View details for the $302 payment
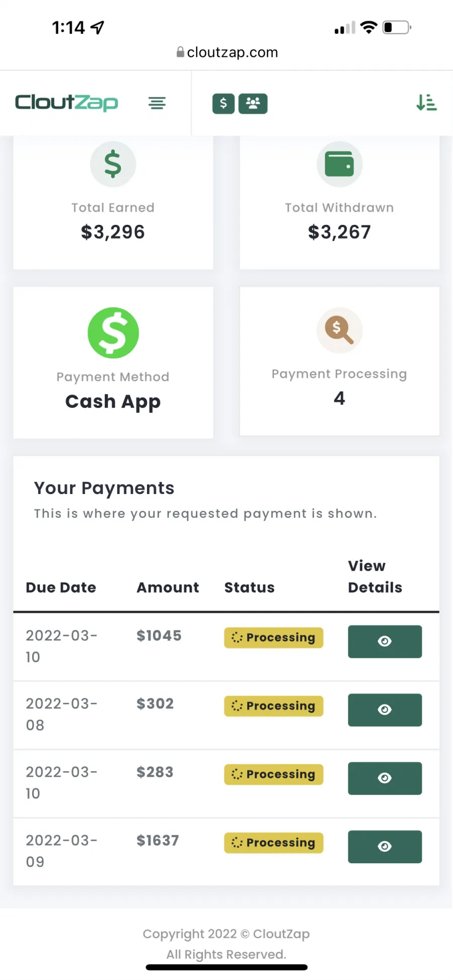The width and height of the screenshot is (453, 980). [385, 710]
